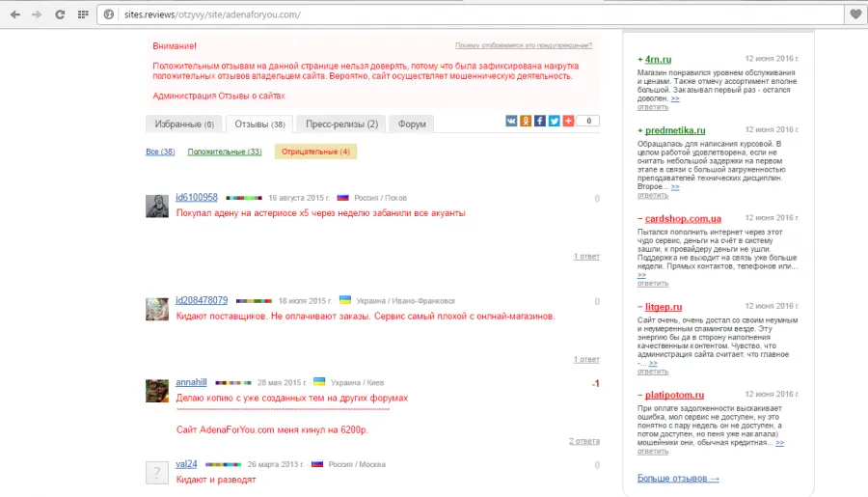Filter by Отрицательные (4) reviews

pyautogui.click(x=315, y=152)
